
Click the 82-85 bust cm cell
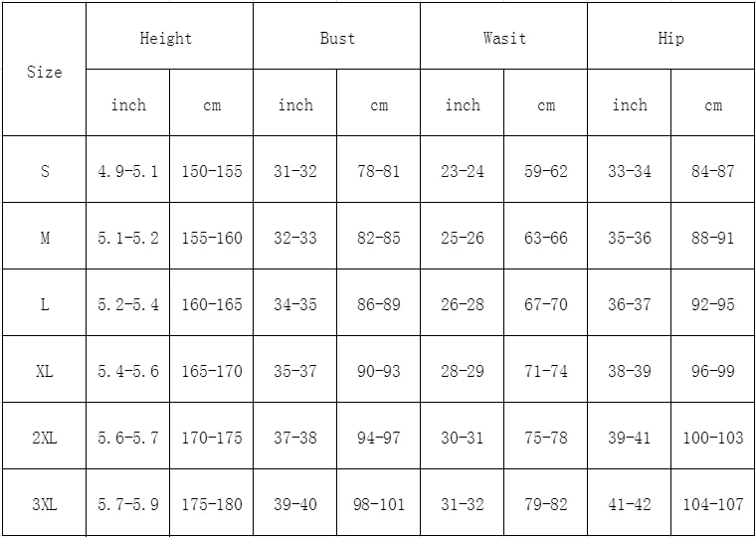pos(379,238)
